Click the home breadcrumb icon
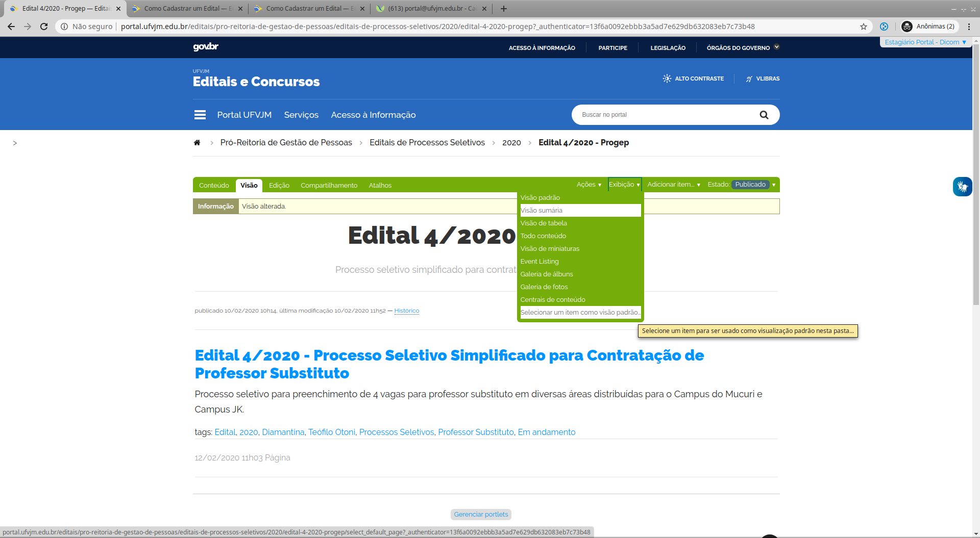 [x=197, y=143]
